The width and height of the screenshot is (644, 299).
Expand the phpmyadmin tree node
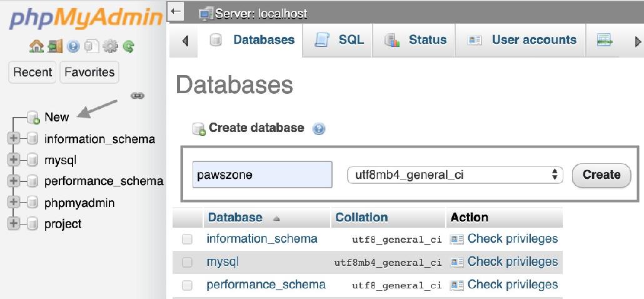tap(14, 203)
